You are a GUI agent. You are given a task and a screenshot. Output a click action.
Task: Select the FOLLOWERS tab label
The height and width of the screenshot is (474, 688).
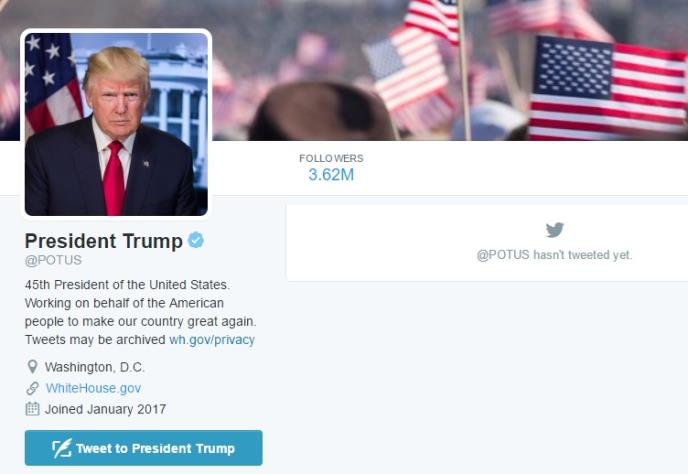tap(331, 158)
